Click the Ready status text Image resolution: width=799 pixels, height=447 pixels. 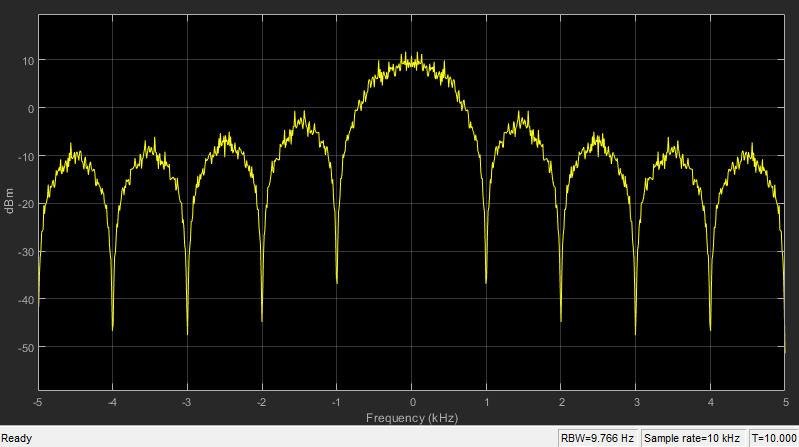coord(16,438)
